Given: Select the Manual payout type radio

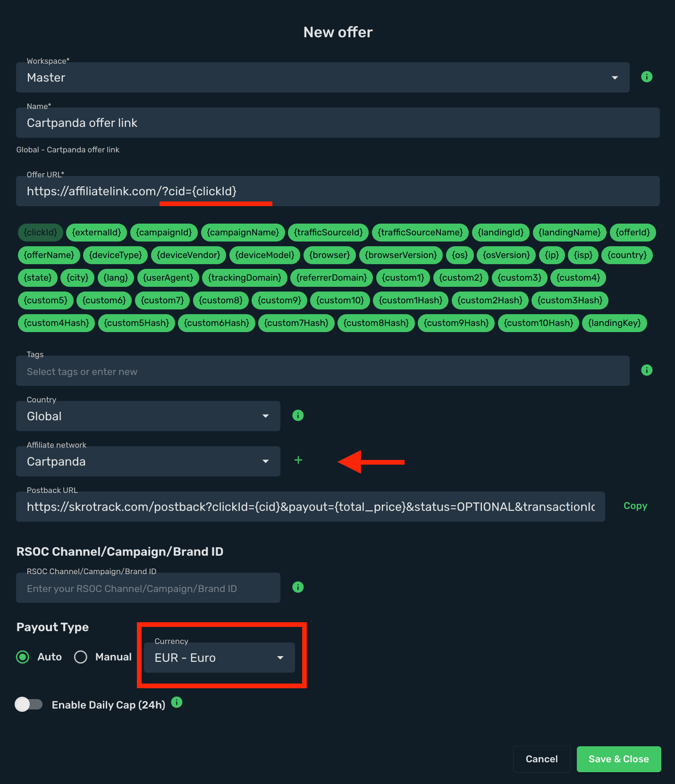Looking at the screenshot, I should pos(81,657).
